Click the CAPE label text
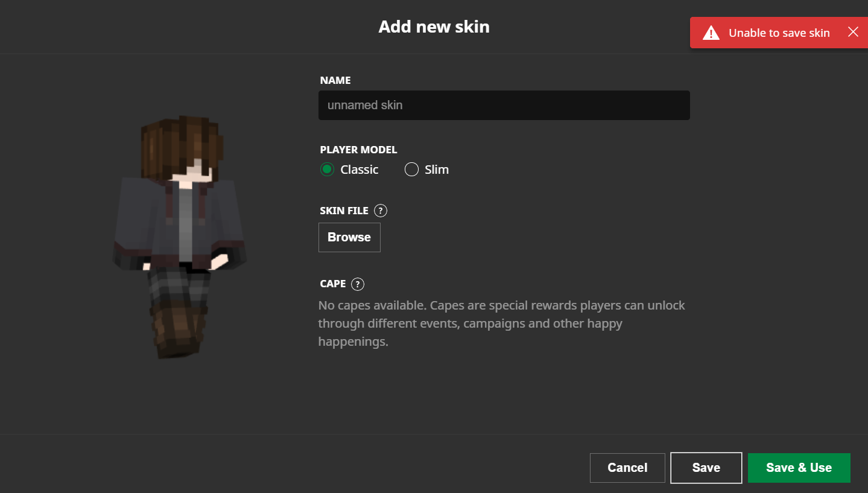Screen dimensions: 868x493 click(333, 284)
